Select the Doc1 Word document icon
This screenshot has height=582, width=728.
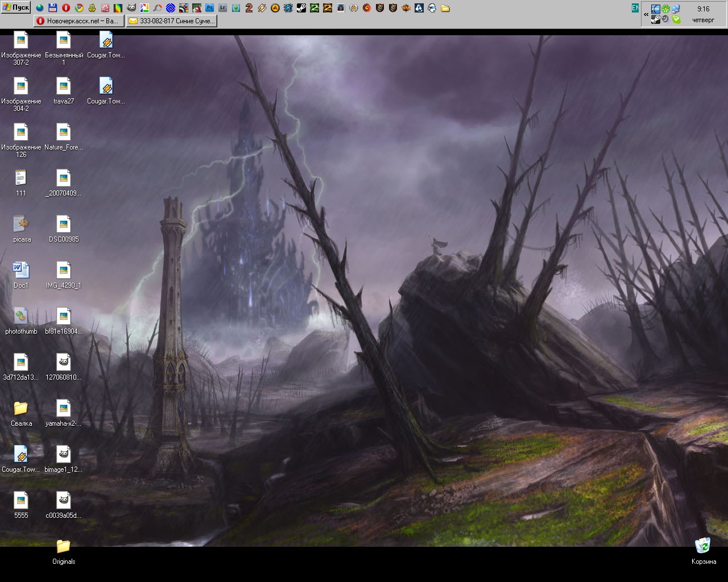(x=21, y=276)
